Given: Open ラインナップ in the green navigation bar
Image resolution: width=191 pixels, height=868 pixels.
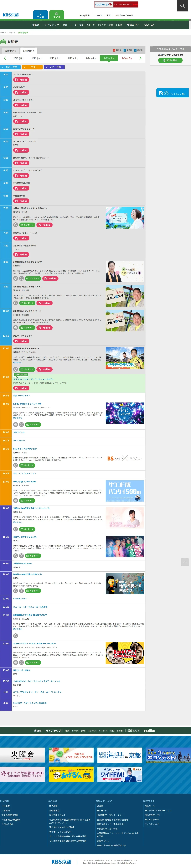Looking at the screenshot, I should click(x=52, y=25).
